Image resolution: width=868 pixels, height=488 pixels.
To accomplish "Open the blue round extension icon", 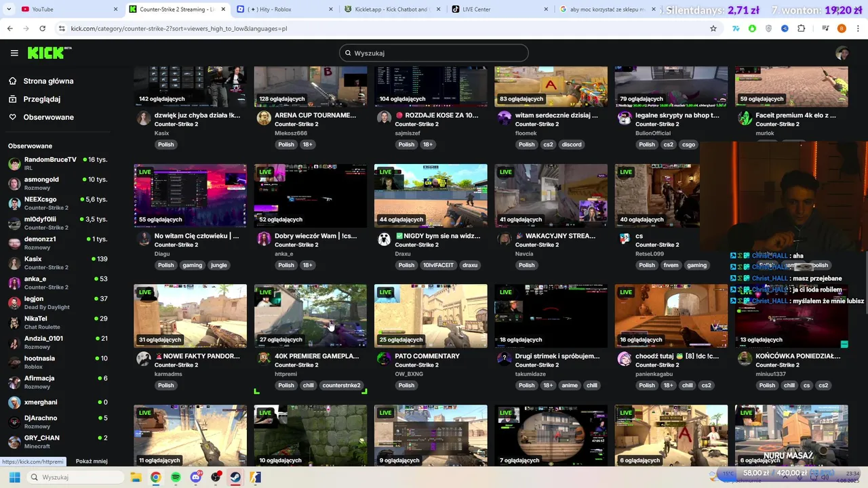I will 785,28.
